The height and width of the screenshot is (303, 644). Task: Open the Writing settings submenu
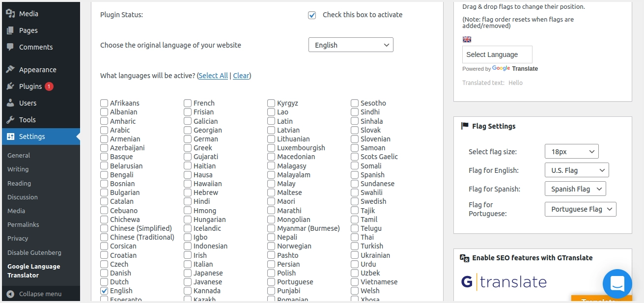coord(18,169)
